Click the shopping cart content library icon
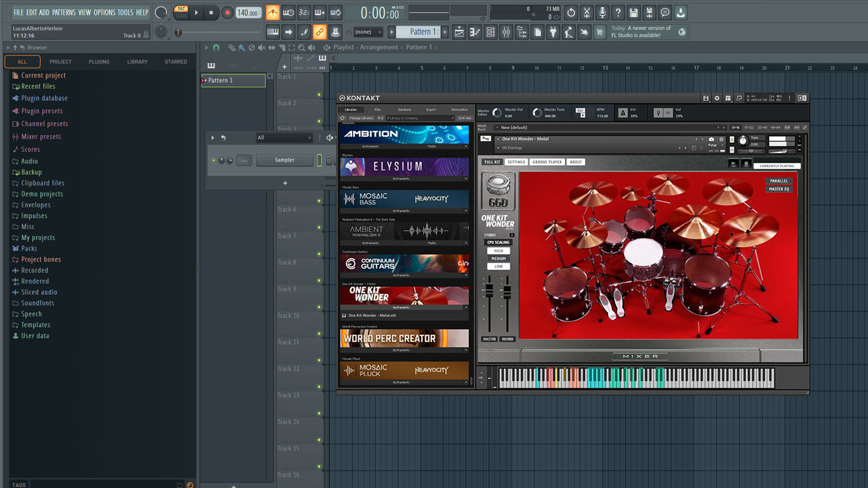Viewport: 868px width, 488px height. [599, 32]
